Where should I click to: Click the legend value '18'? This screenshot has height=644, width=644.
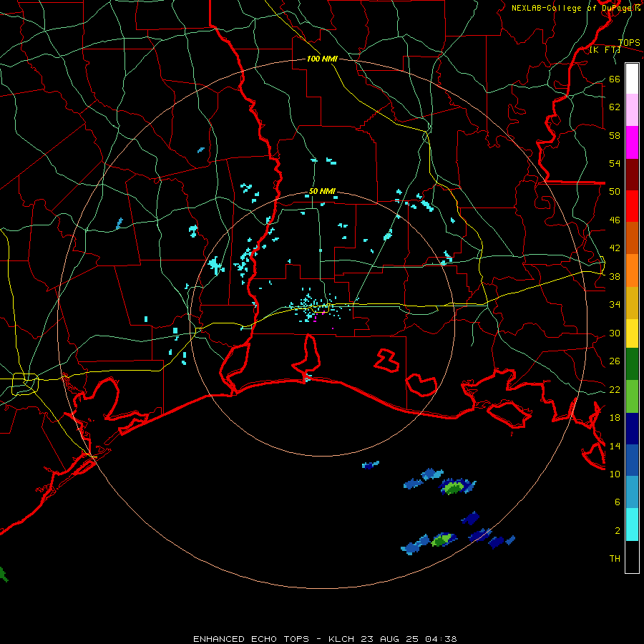615,418
